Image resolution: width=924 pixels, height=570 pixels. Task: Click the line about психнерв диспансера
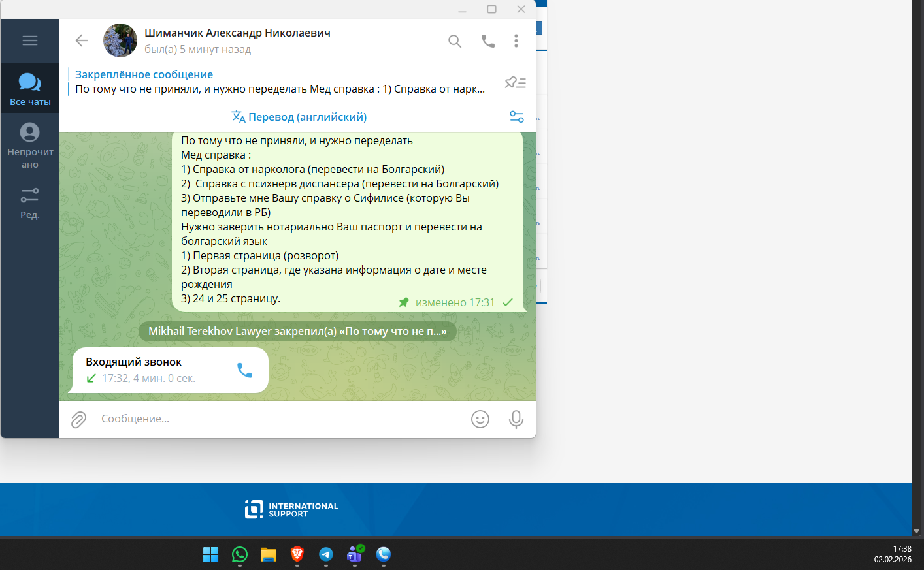pyautogui.click(x=340, y=183)
